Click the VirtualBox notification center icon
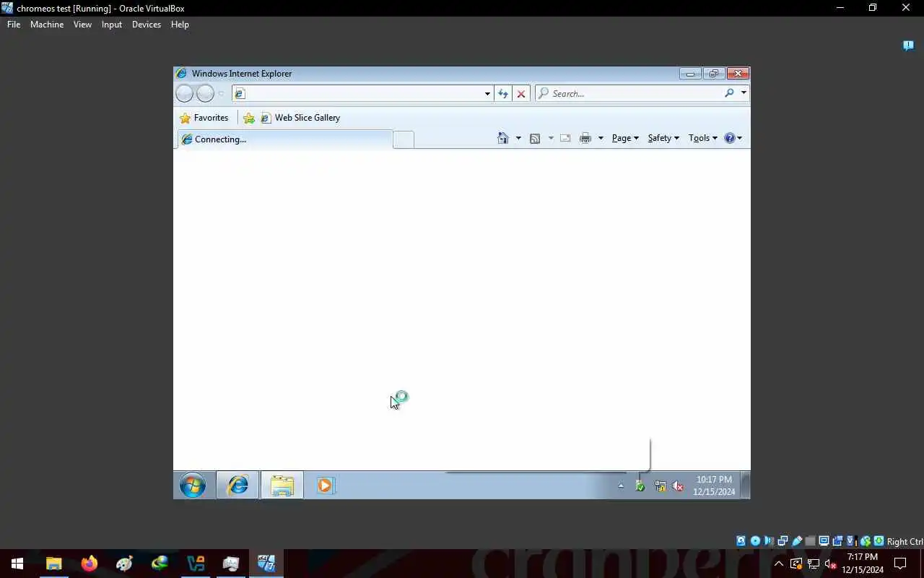Image resolution: width=924 pixels, height=578 pixels. 909,46
